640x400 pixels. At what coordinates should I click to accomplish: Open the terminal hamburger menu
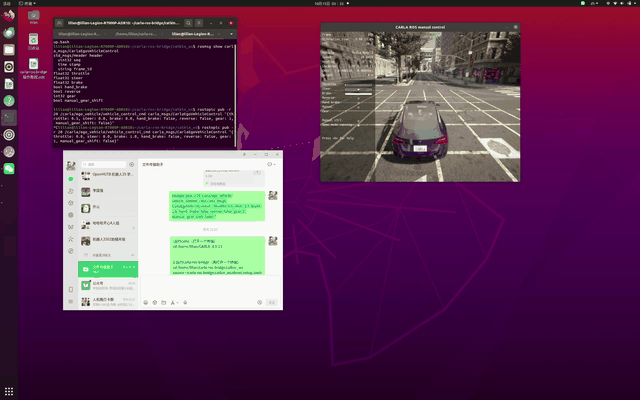tap(199, 23)
